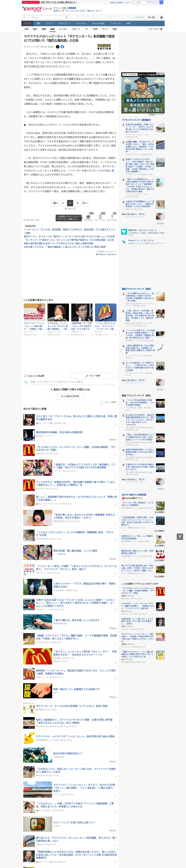Viewport: 186px width, 868px height.
Task: Click the keyword search magnifier icon
Action: (66, 17)
